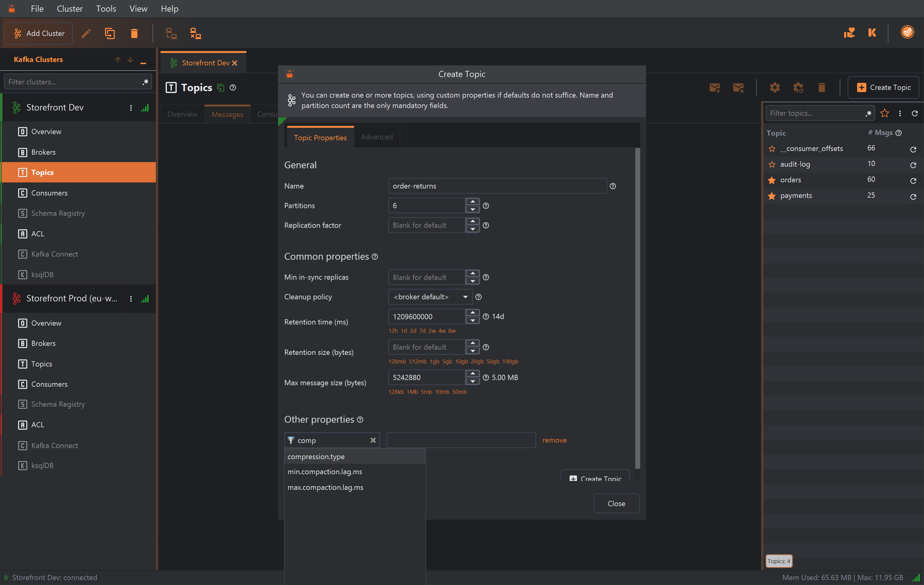The height and width of the screenshot is (585, 924).
Task: Set retention time to 7d preset
Action: 422,331
